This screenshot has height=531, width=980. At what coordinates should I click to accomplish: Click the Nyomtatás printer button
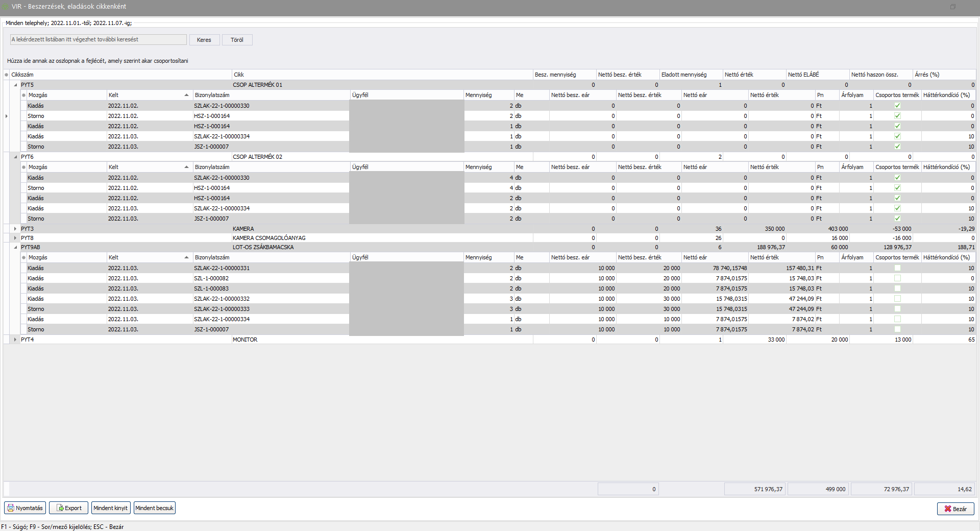25,508
